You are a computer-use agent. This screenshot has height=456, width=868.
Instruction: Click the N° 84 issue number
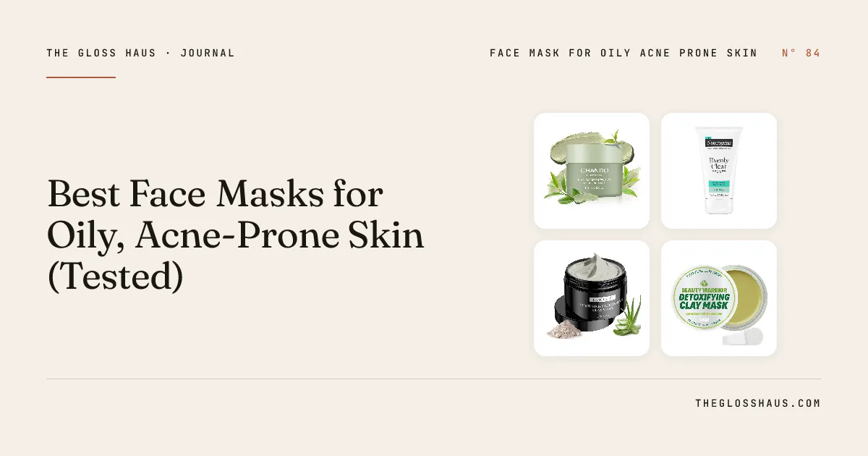pyautogui.click(x=801, y=53)
